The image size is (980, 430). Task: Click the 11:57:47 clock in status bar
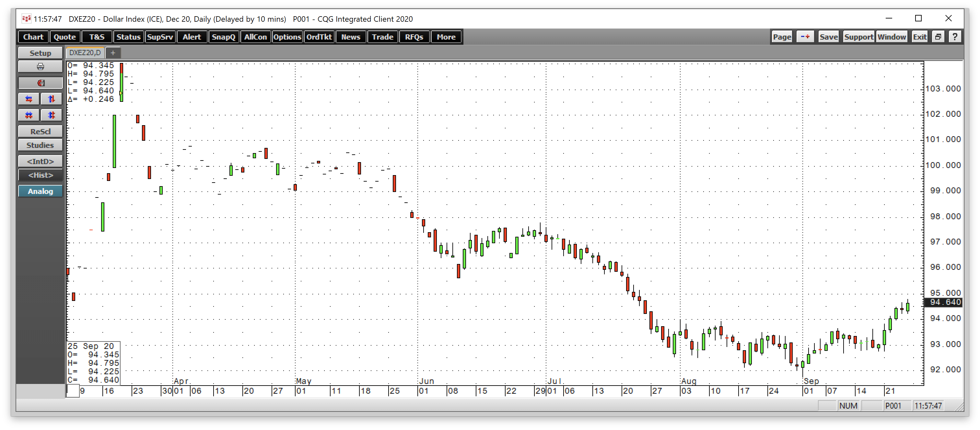click(x=928, y=406)
